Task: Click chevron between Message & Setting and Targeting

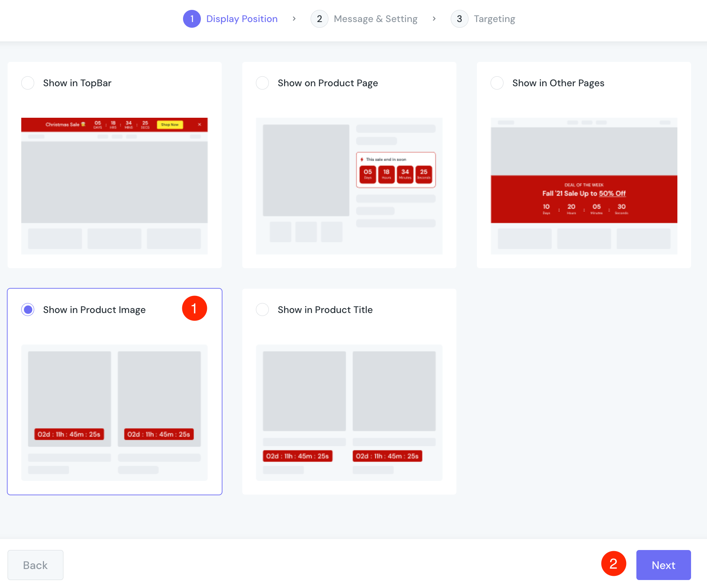Action: tap(434, 19)
